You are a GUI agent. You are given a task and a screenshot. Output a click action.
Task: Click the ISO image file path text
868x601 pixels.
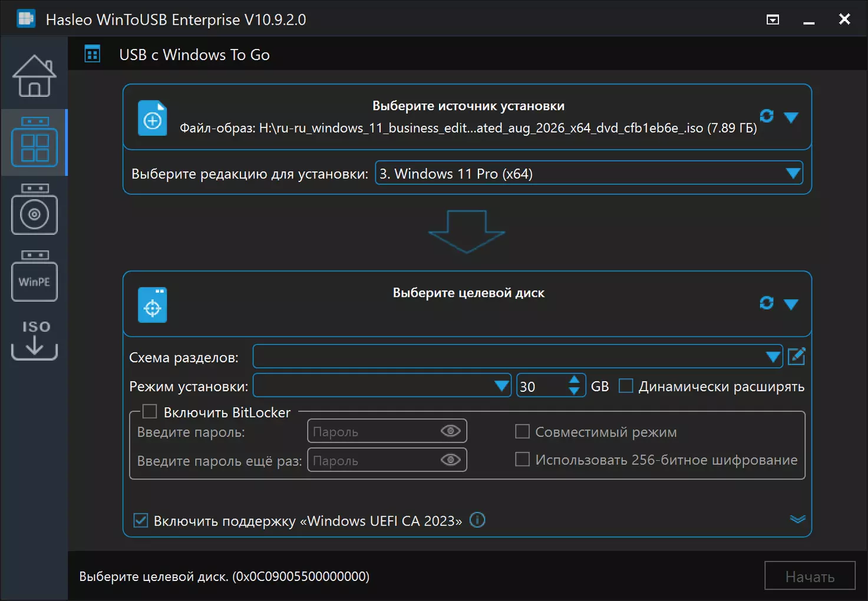click(x=468, y=128)
